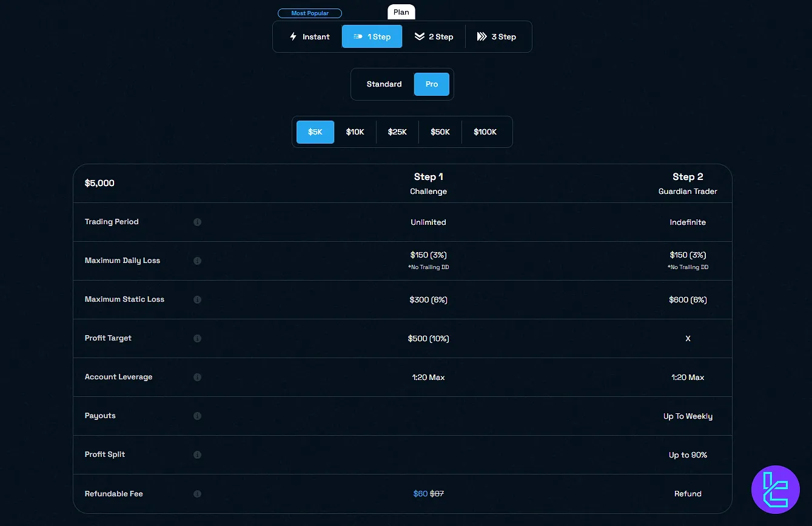The width and height of the screenshot is (812, 526).
Task: Choose the $5K account size
Action: (315, 132)
